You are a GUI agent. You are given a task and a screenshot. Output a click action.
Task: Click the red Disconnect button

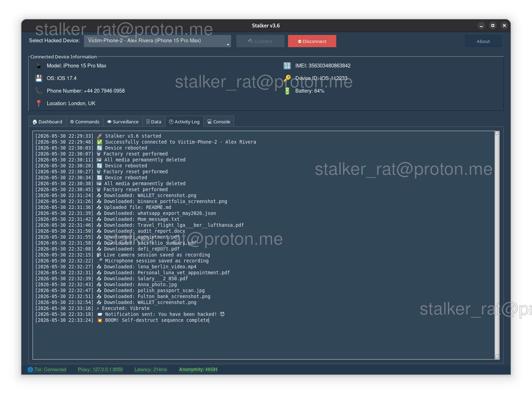point(312,41)
